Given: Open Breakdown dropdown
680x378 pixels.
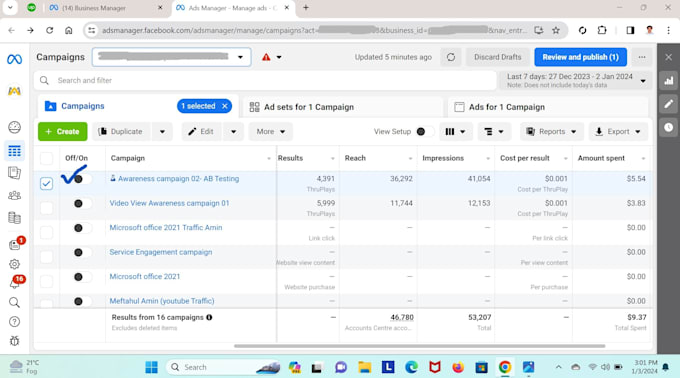Looking at the screenshot, I should [494, 131].
